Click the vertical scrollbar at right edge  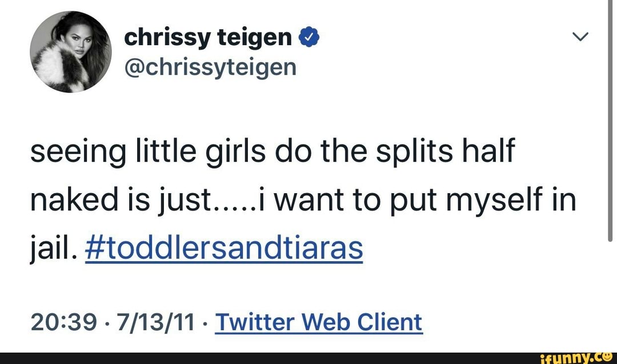click(x=611, y=120)
